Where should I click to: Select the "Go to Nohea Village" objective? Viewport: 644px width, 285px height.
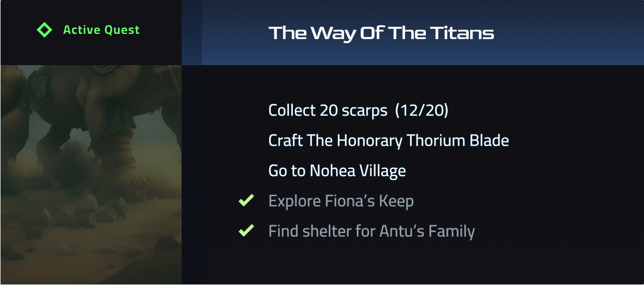click(337, 171)
